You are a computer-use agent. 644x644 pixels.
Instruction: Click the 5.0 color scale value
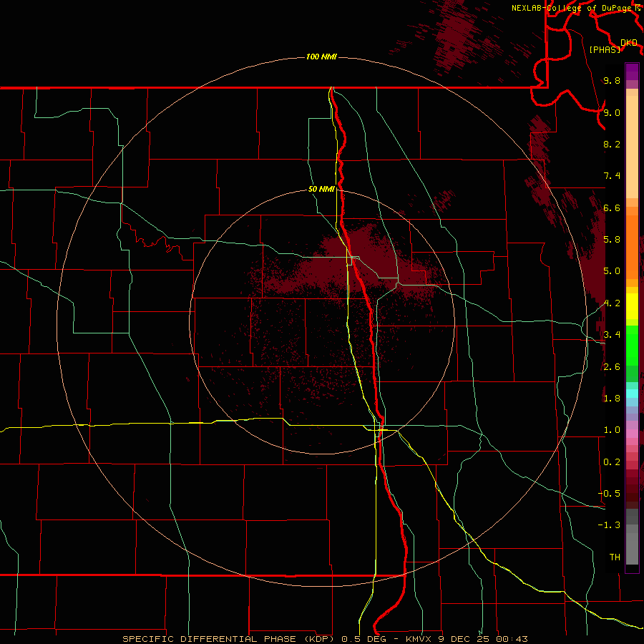click(612, 271)
